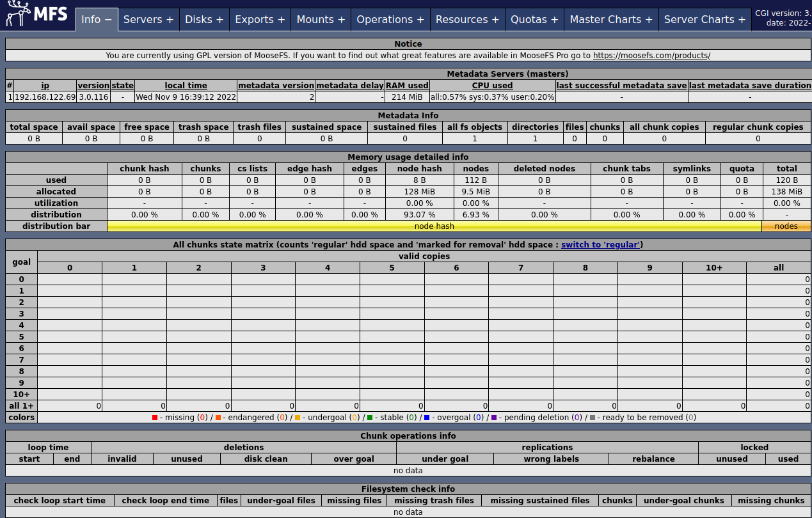
Task: Sort by the RAM used header
Action: [407, 86]
